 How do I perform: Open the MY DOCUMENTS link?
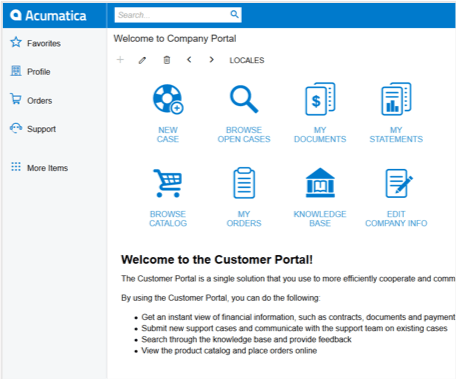click(x=320, y=135)
